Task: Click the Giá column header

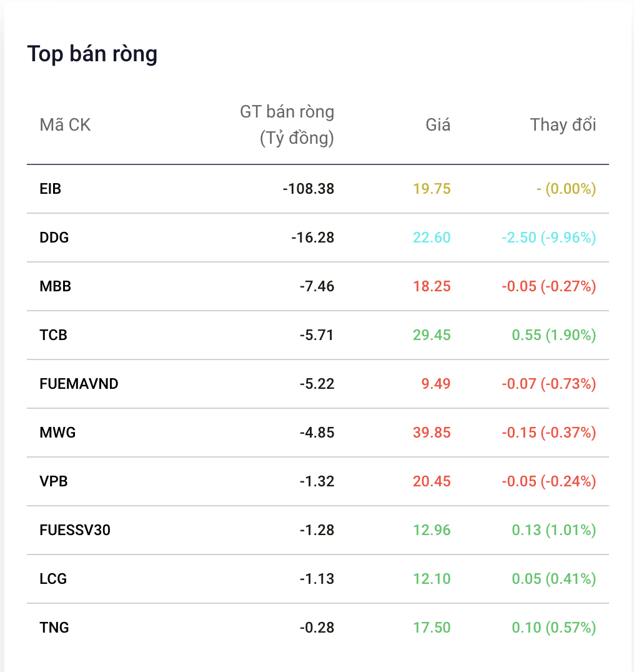Action: pos(438,125)
